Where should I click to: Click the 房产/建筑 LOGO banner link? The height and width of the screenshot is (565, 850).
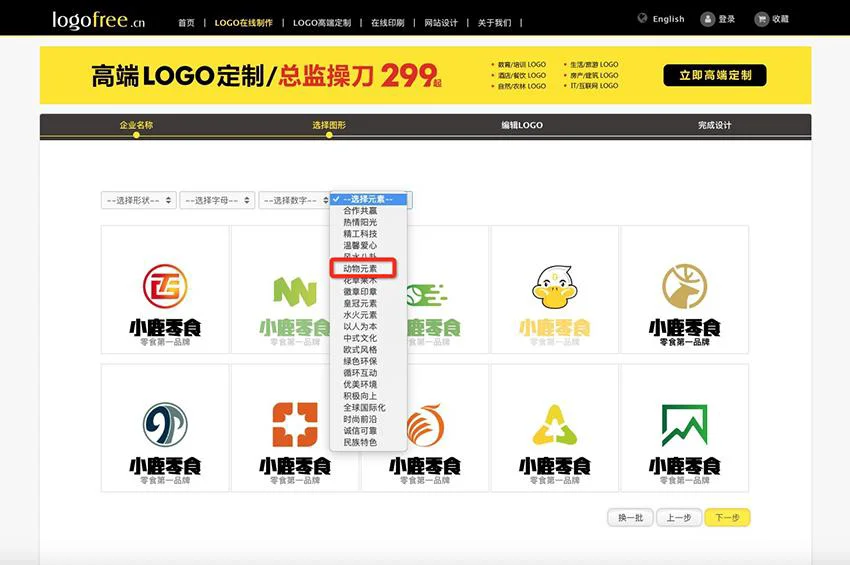click(594, 75)
